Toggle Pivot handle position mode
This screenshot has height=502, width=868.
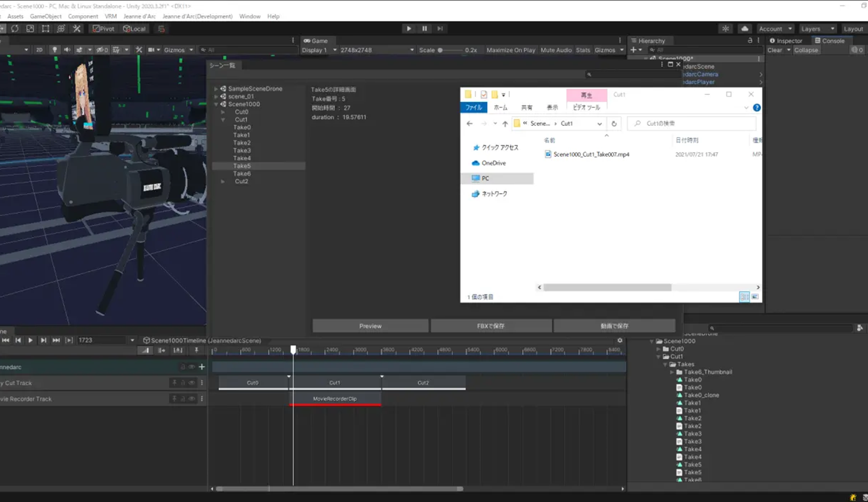(x=104, y=29)
